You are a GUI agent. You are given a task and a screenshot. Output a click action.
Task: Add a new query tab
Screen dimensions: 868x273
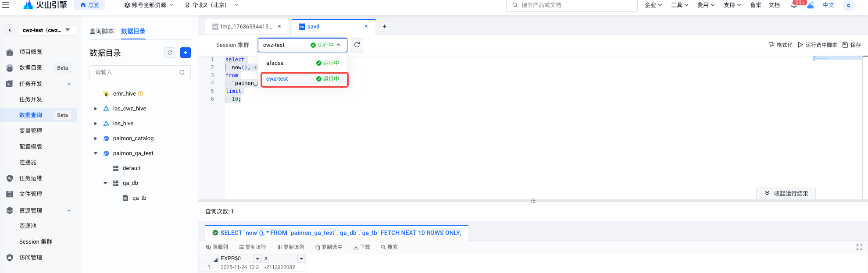click(x=385, y=26)
